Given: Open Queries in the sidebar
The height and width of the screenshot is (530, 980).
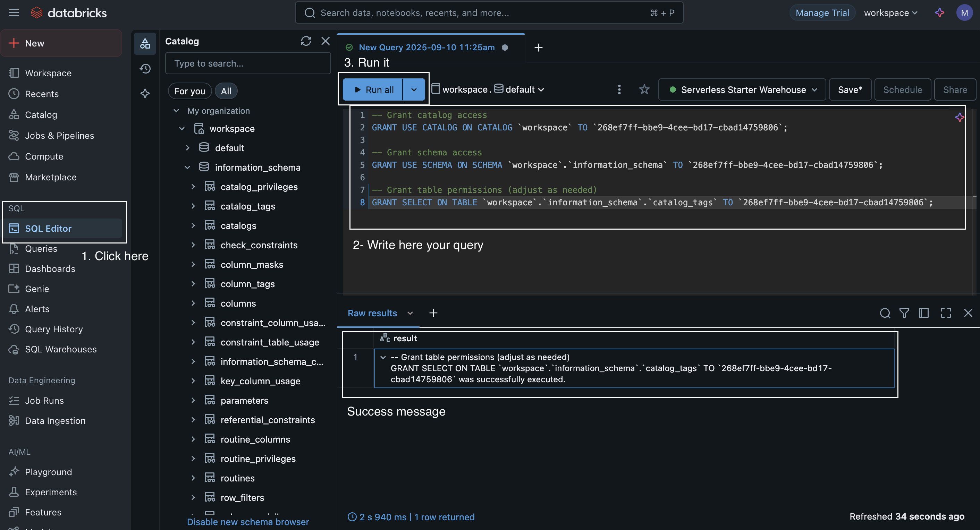Looking at the screenshot, I should click(x=41, y=249).
